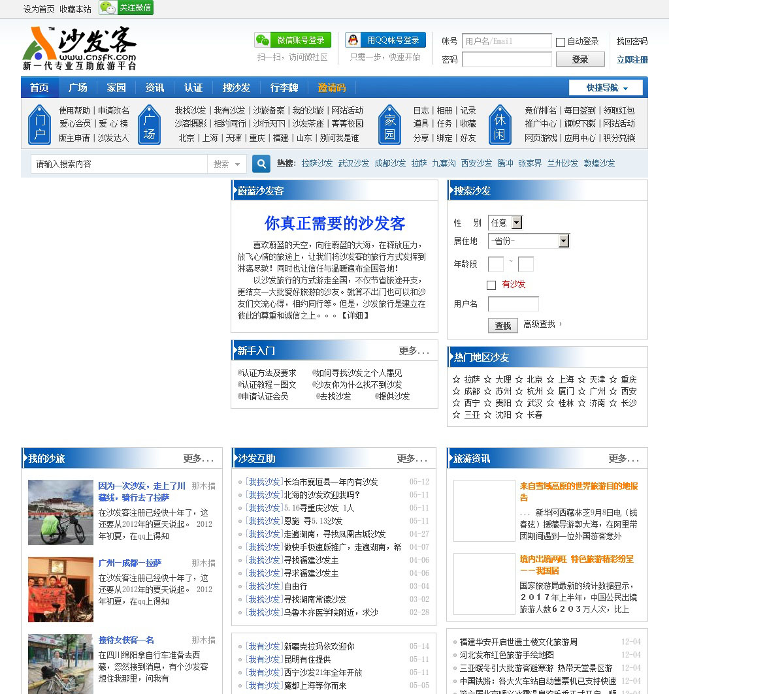Click 提供沙发 link in 新手入门
The width and height of the screenshot is (784, 694).
click(x=395, y=396)
